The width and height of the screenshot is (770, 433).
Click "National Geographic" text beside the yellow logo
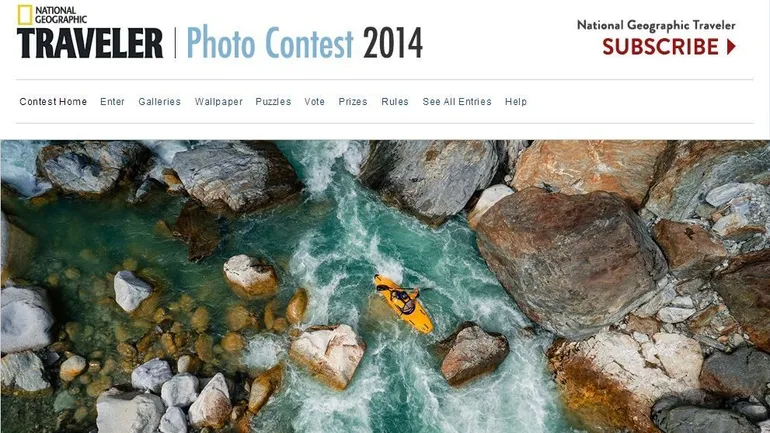coord(60,15)
